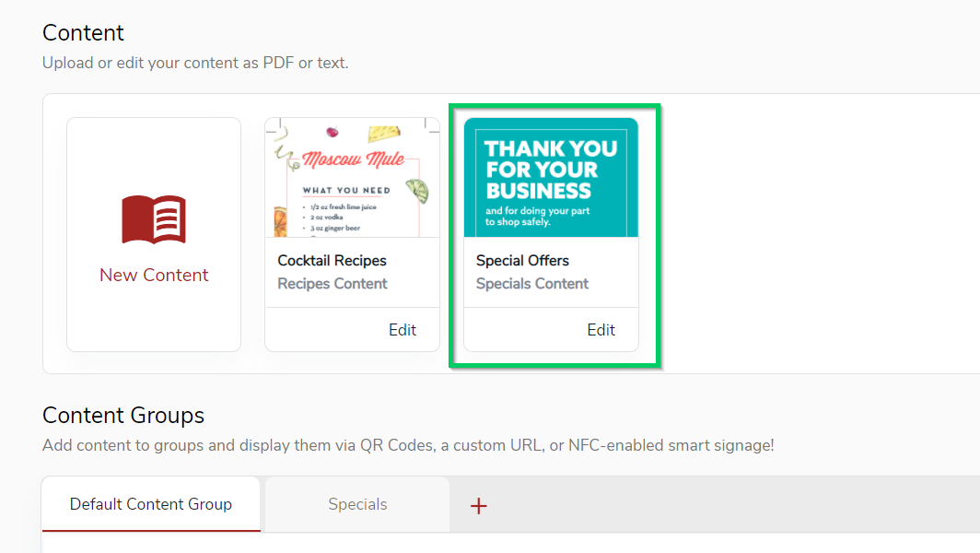The width and height of the screenshot is (980, 553).
Task: Open the Thank You For Your Business thumbnail
Action: click(x=551, y=178)
